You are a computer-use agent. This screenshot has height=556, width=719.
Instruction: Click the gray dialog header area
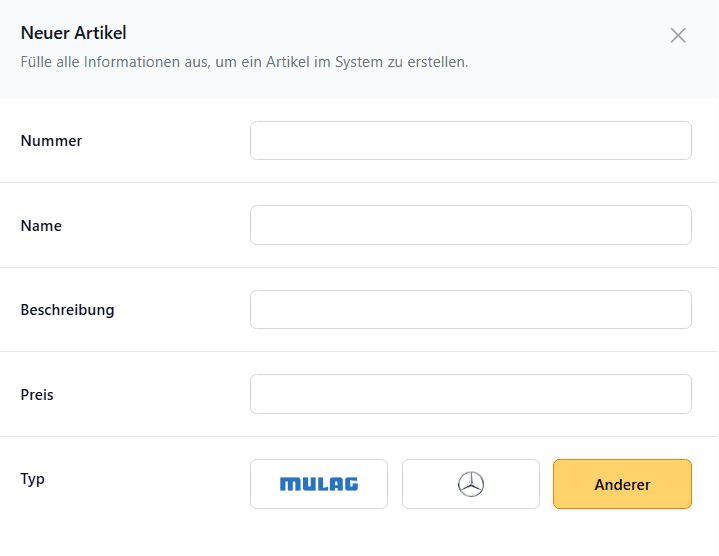pyautogui.click(x=360, y=49)
